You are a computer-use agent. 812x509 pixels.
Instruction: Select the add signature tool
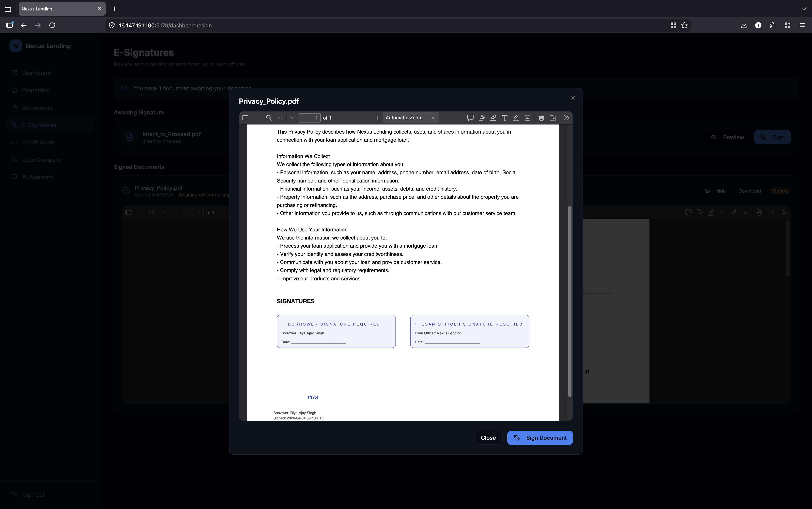pyautogui.click(x=481, y=118)
